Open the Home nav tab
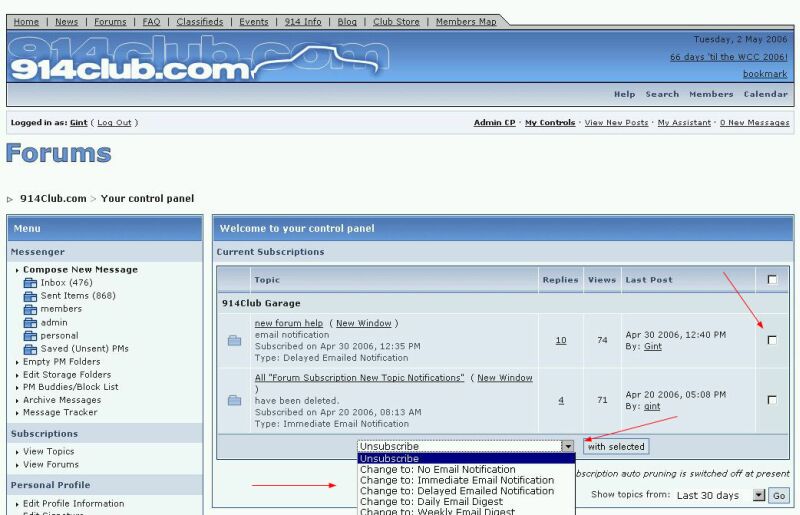Image resolution: width=800 pixels, height=515 pixels. 26,21
